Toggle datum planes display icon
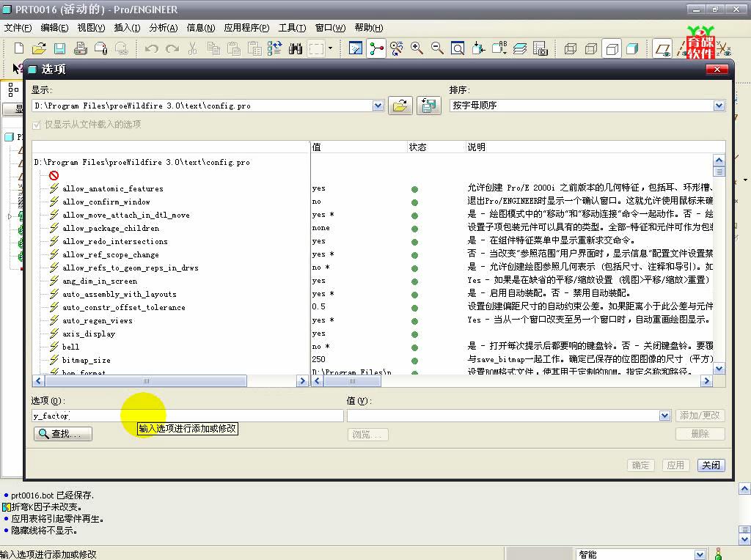 (663, 48)
